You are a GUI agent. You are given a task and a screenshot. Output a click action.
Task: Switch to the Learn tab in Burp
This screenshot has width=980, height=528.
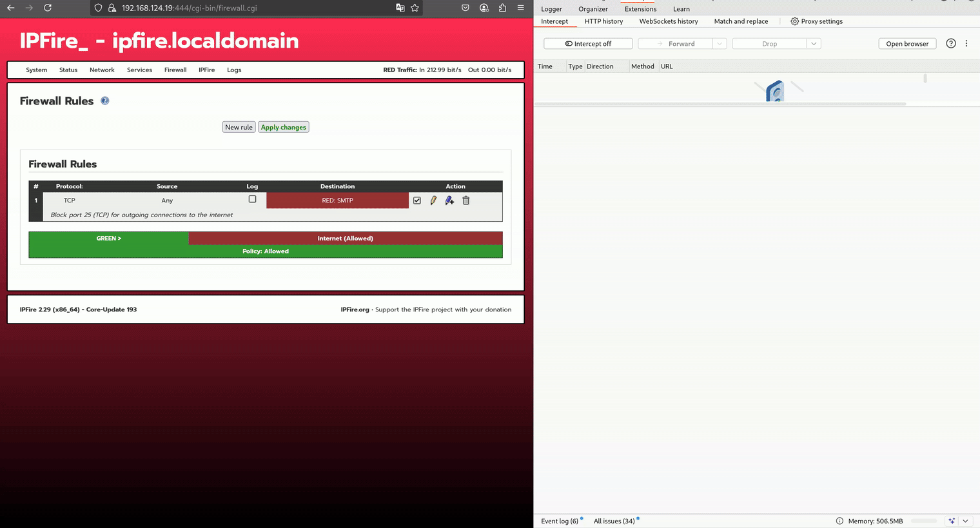coord(681,9)
